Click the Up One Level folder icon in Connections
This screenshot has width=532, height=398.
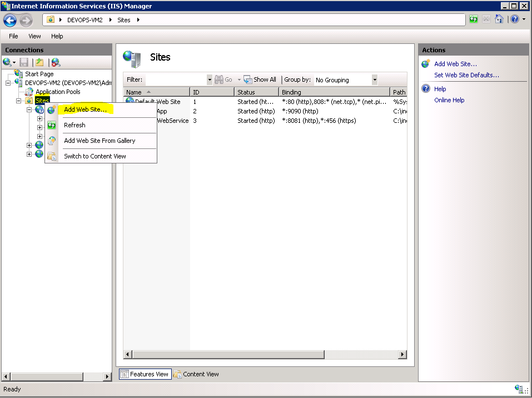(x=39, y=62)
